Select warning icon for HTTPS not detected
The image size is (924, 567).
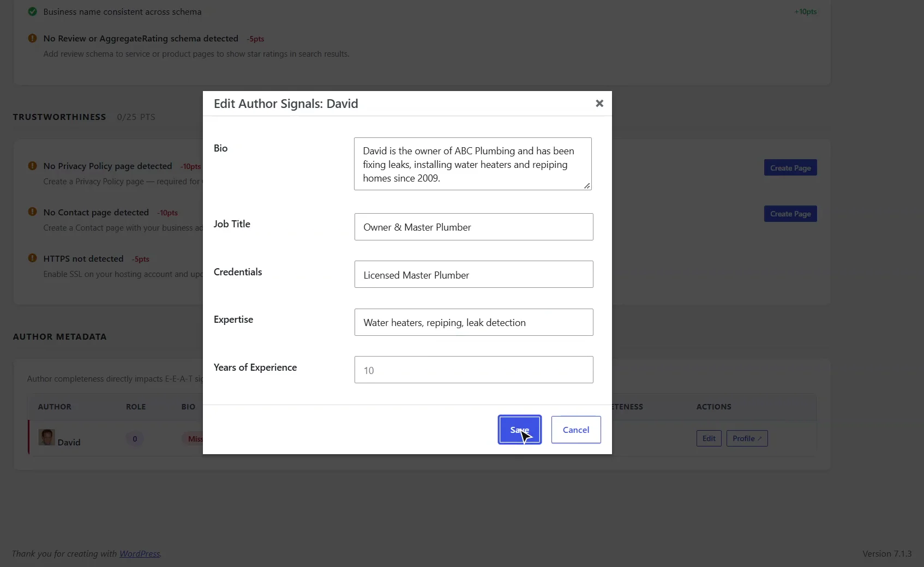pos(33,258)
